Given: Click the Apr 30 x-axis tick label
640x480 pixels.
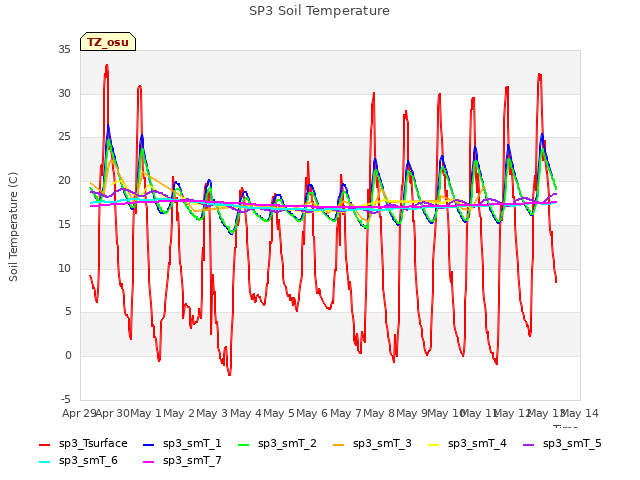Looking at the screenshot, I should (112, 413).
